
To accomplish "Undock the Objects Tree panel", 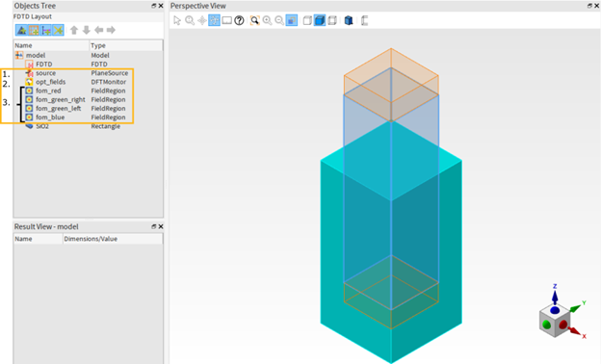I will (154, 6).
